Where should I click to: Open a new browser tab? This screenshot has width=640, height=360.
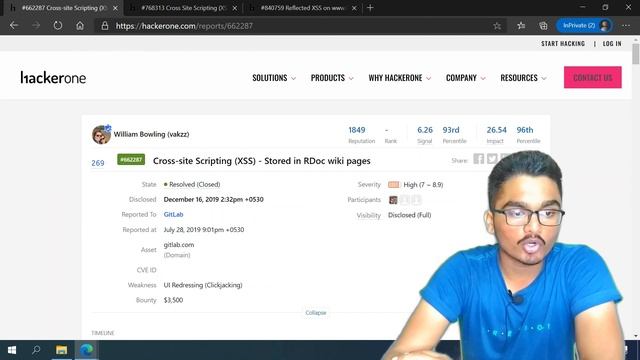pyautogui.click(x=370, y=8)
